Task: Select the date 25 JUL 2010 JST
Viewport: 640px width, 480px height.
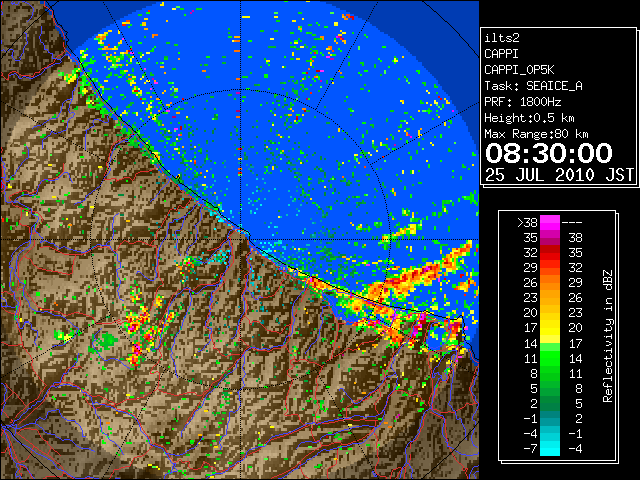Action: coord(559,175)
